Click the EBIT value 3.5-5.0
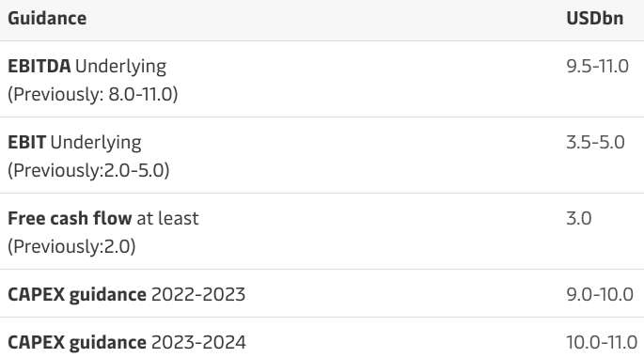The height and width of the screenshot is (358, 644). point(595,143)
